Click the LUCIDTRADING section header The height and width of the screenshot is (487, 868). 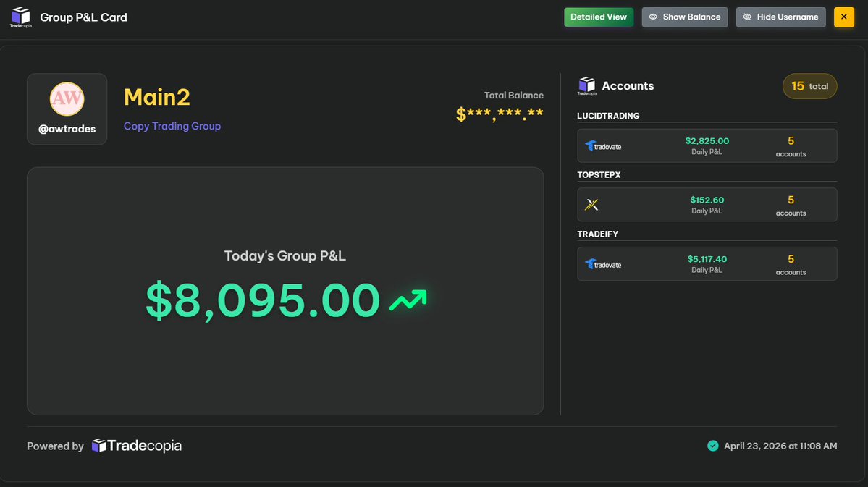coord(608,116)
